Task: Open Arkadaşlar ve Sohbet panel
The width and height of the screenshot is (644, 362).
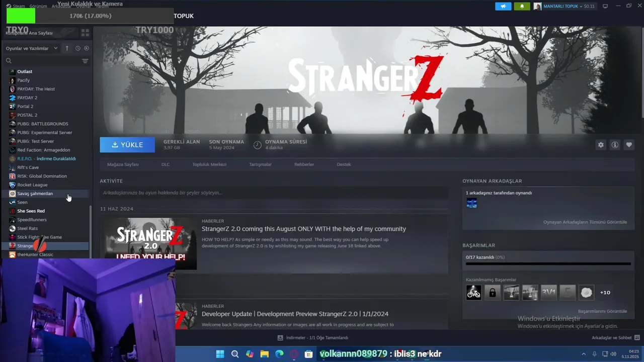Action: pyautogui.click(x=616, y=338)
